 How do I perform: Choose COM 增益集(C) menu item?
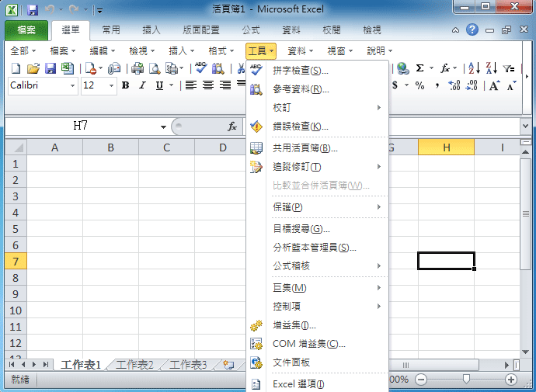tap(317, 344)
